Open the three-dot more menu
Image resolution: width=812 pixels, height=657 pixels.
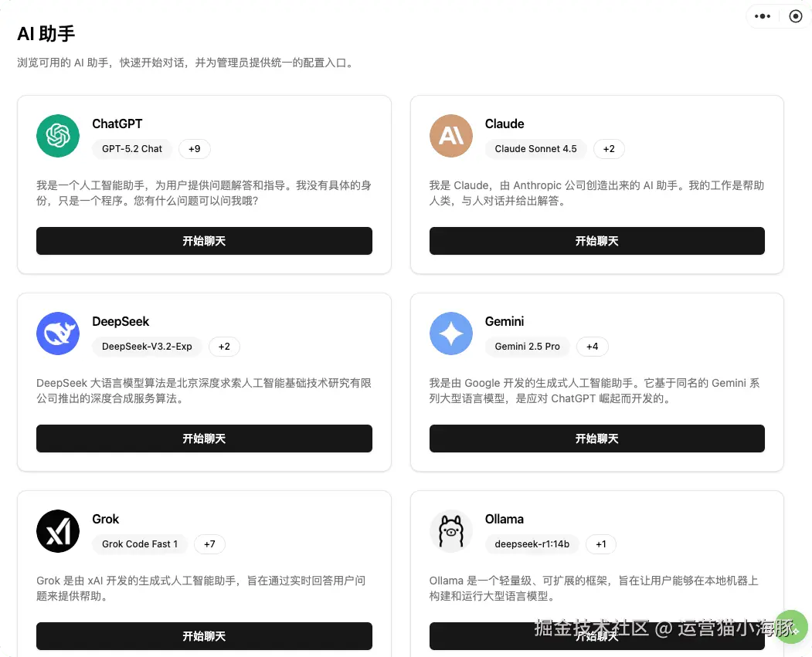click(x=763, y=16)
